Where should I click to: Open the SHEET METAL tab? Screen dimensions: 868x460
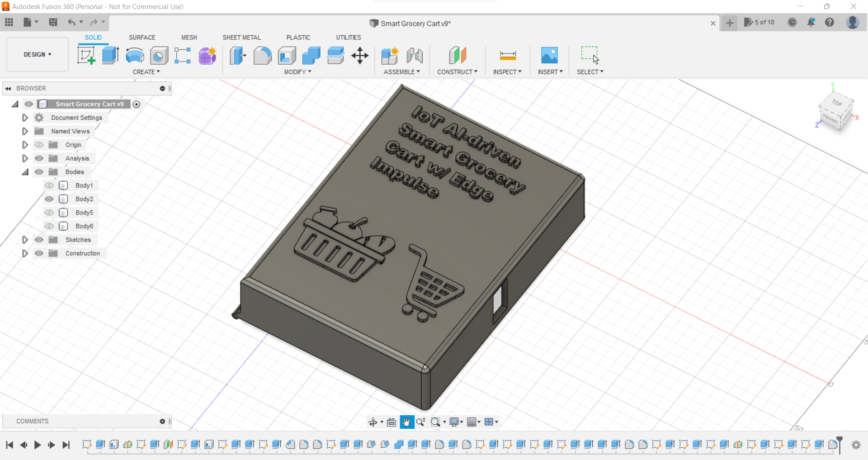[x=242, y=37]
